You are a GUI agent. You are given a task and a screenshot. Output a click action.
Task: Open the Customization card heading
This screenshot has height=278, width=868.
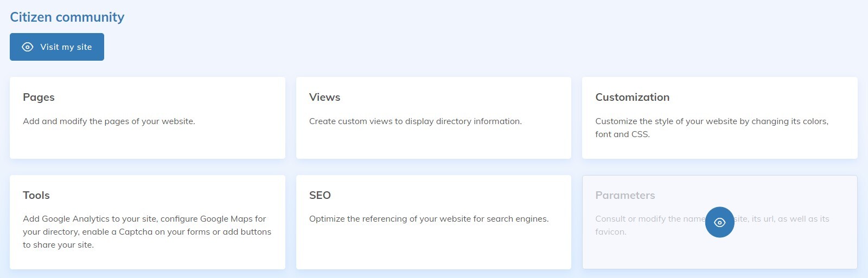point(632,98)
